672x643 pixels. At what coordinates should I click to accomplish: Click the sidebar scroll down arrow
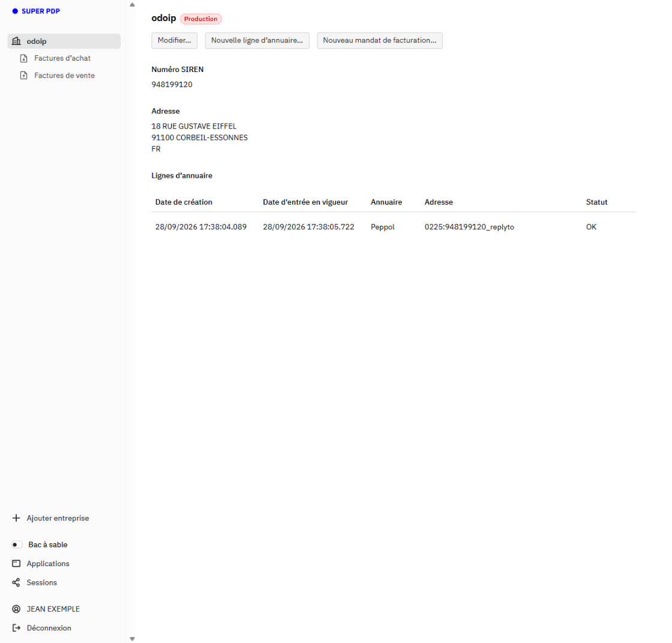(x=132, y=639)
